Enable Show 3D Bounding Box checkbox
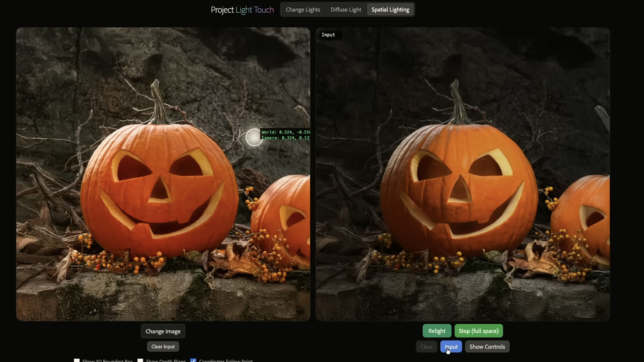This screenshot has height=362, width=644. coord(77,361)
